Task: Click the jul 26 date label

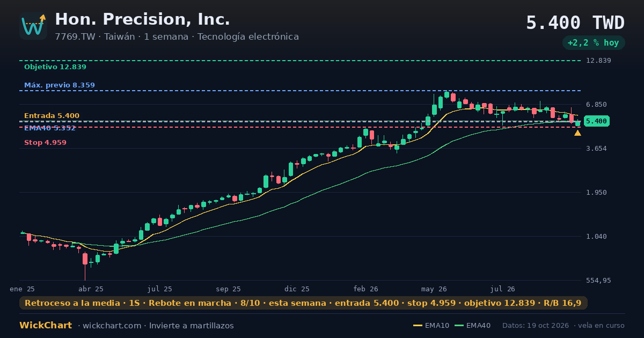Action: coord(503,289)
